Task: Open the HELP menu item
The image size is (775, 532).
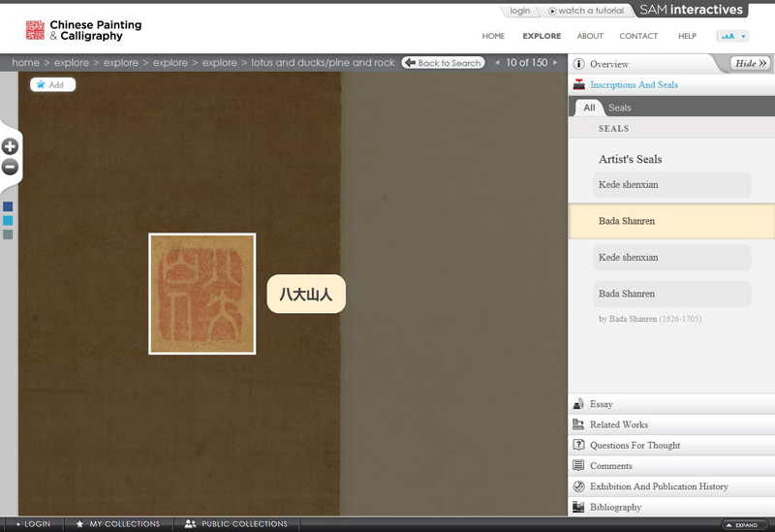Action: 687,36
